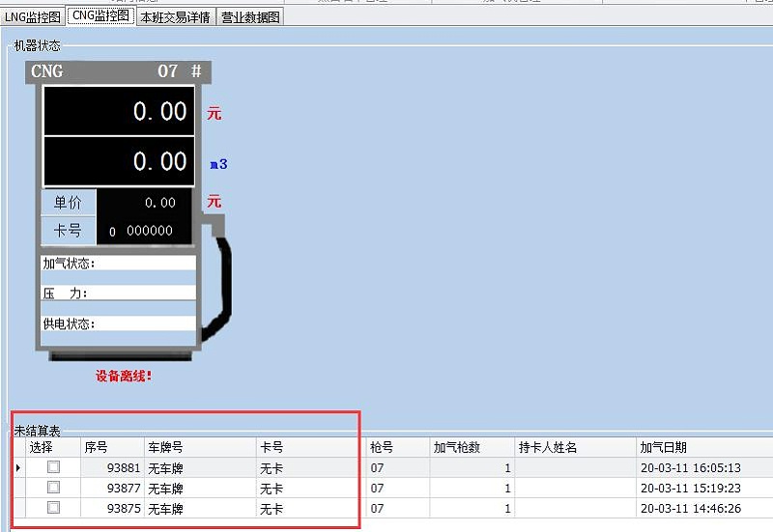The height and width of the screenshot is (532, 773).
Task: Click the 卡号 label on the dispenser panel
Action: tap(68, 231)
